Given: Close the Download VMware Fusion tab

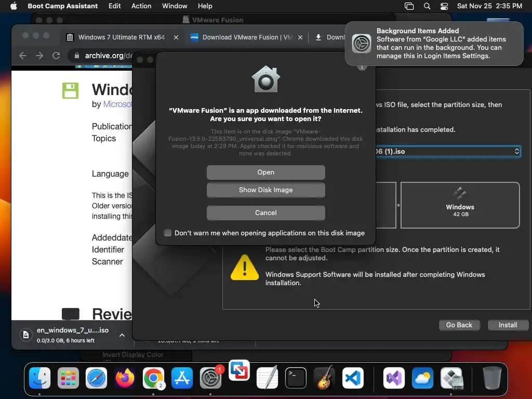Looking at the screenshot, I should [300, 37].
